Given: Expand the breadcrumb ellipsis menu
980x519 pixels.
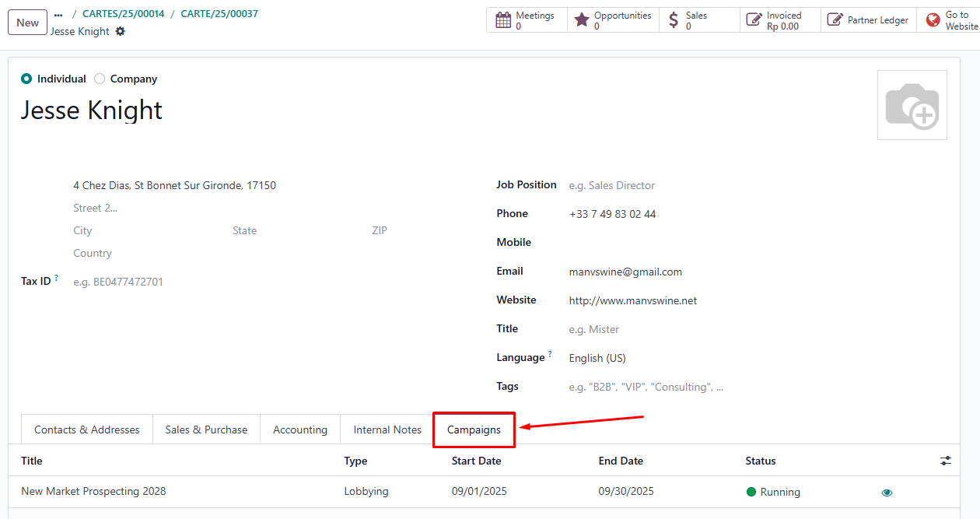Looking at the screenshot, I should pyautogui.click(x=58, y=14).
